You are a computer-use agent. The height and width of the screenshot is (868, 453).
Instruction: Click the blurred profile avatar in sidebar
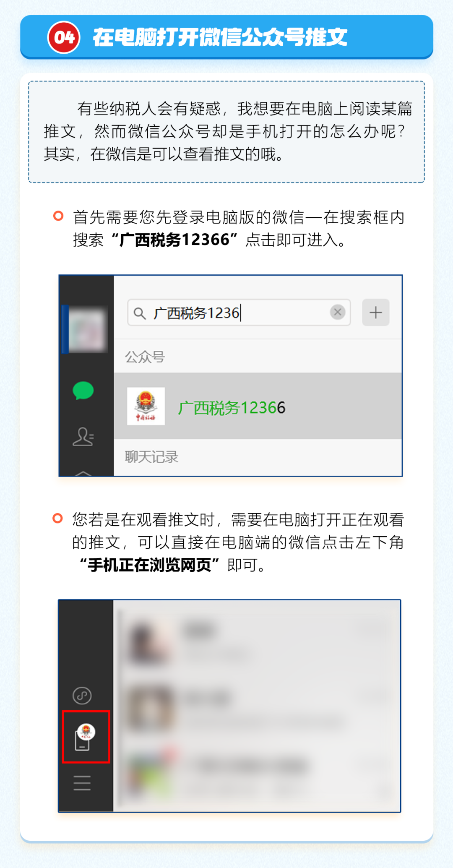[87, 329]
